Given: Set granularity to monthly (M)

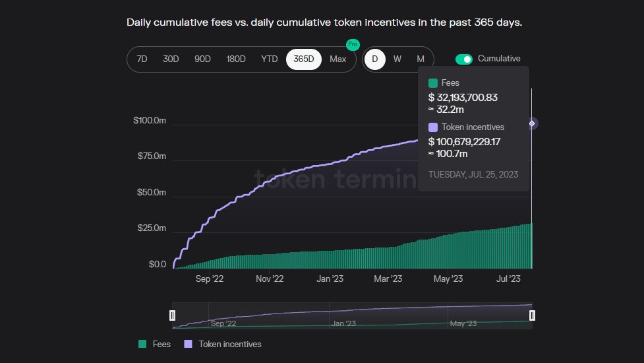Looking at the screenshot, I should tap(421, 59).
